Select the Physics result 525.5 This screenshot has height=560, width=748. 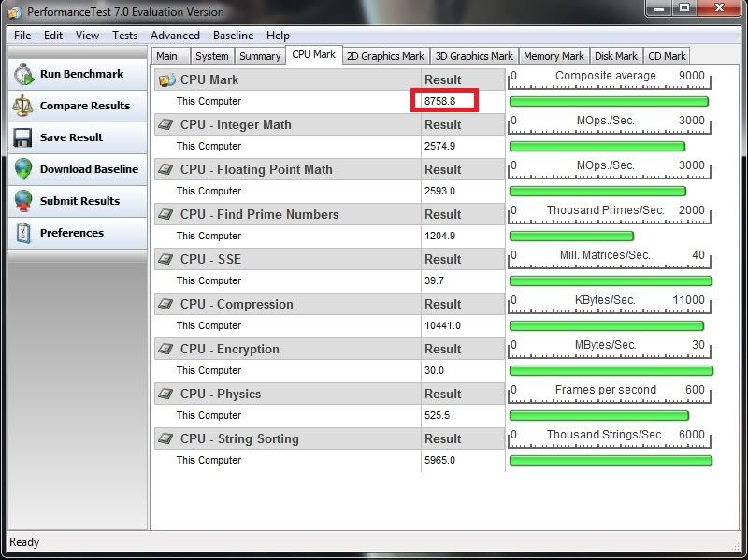tap(437, 415)
